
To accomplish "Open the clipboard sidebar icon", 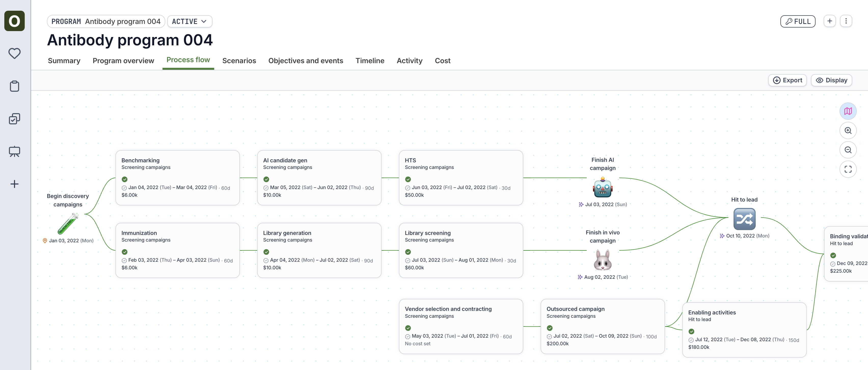I will click(15, 86).
